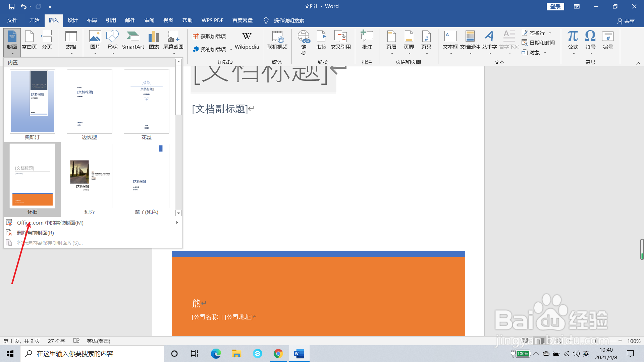Viewport: 644px width, 362px height.
Task: Click 删除当前封面 menu entry
Action: coord(35,233)
